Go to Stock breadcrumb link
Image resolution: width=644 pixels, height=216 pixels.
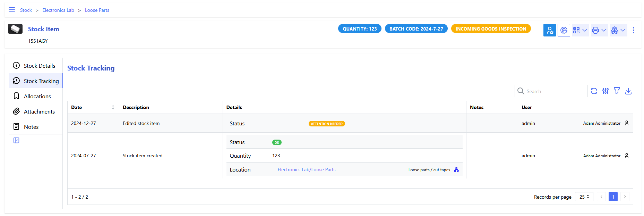point(26,10)
